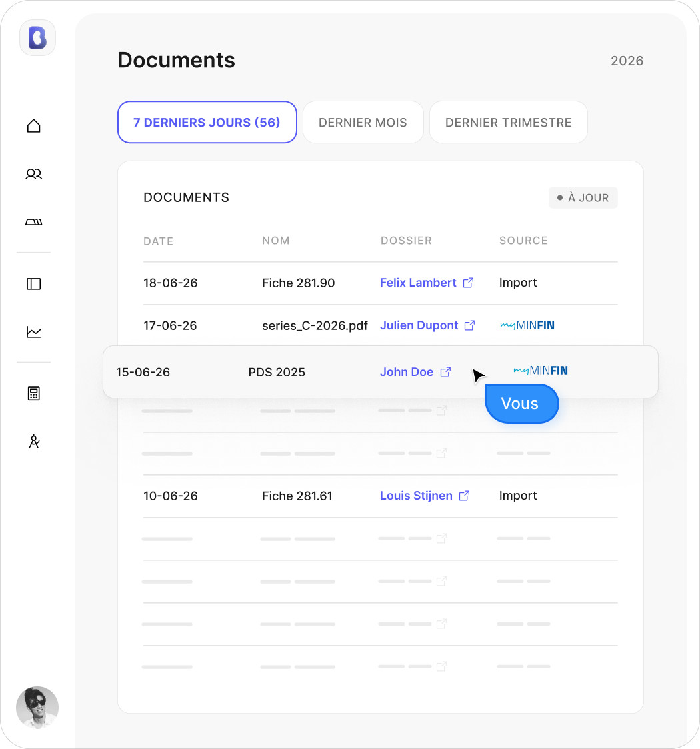Click the blue B app logo

[37, 38]
